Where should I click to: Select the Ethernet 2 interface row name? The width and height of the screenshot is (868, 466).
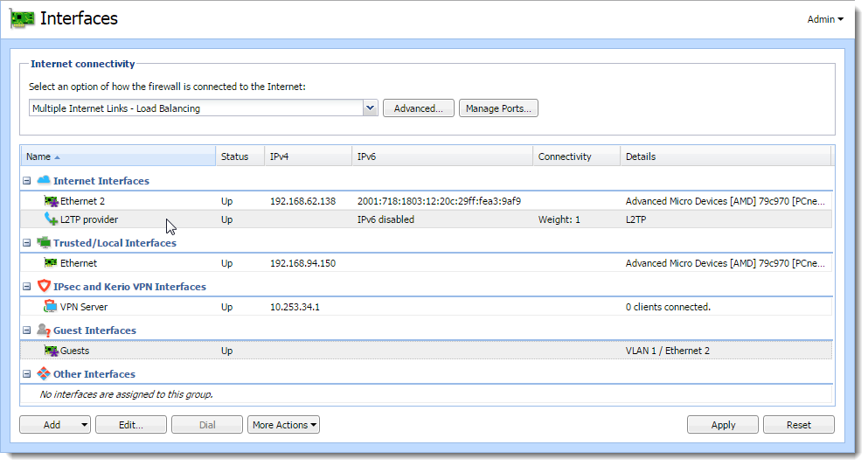[82, 201]
